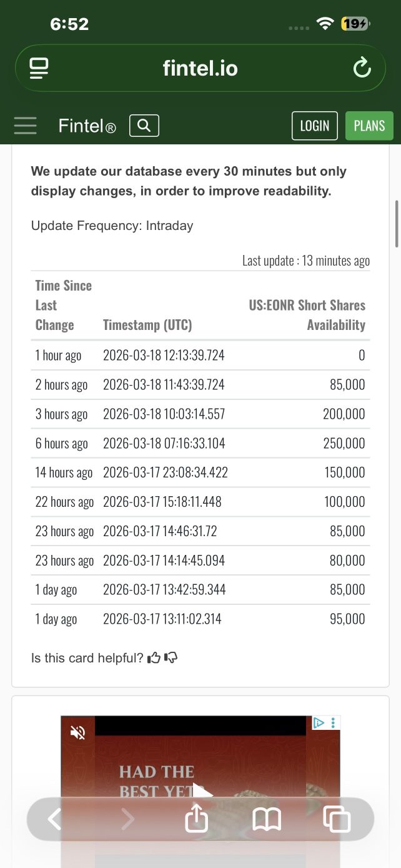Give the card a thumbs up
Screen dimensions: 401x868
tap(154, 657)
